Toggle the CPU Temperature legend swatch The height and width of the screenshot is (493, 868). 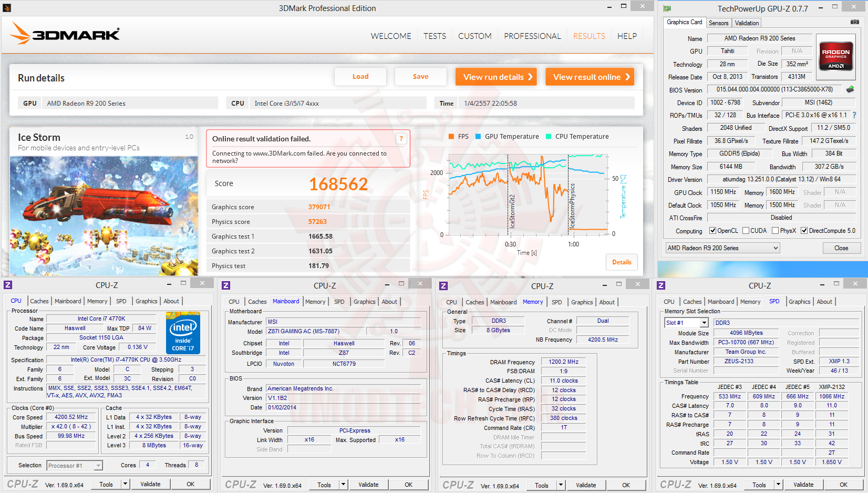point(549,137)
